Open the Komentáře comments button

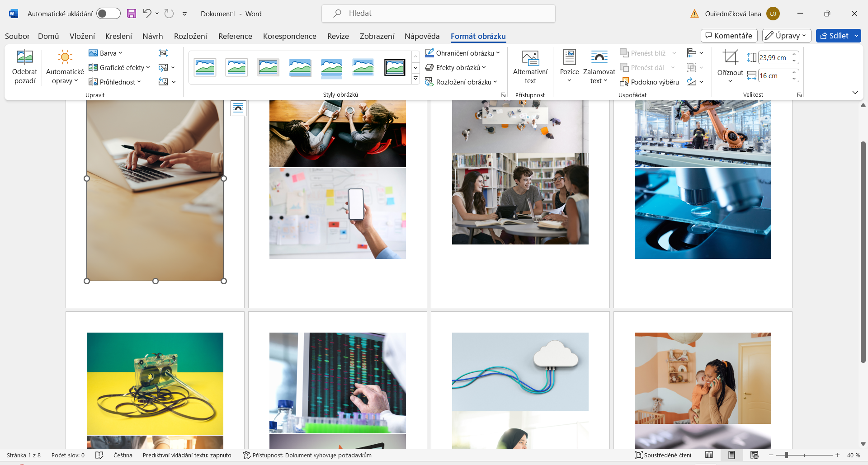[x=729, y=36]
